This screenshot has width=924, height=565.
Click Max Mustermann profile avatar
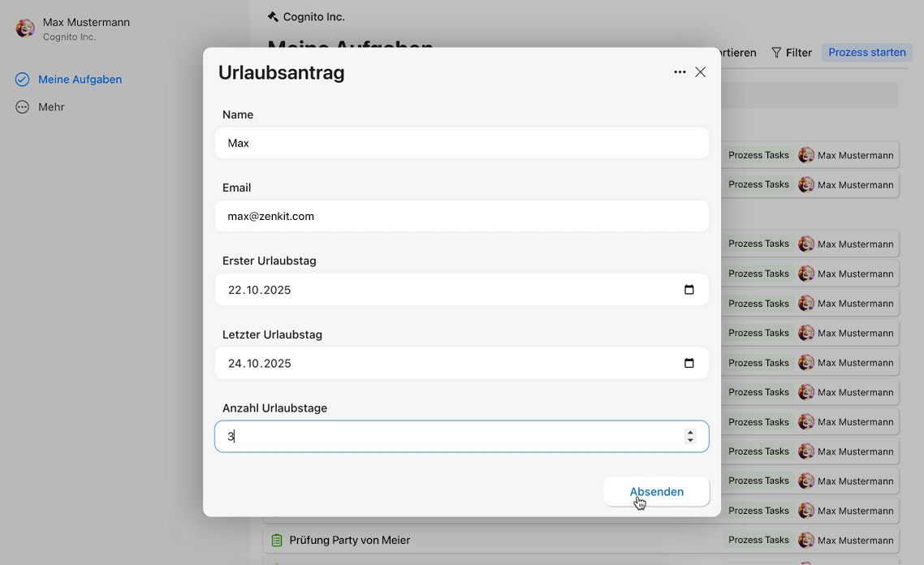(x=25, y=29)
